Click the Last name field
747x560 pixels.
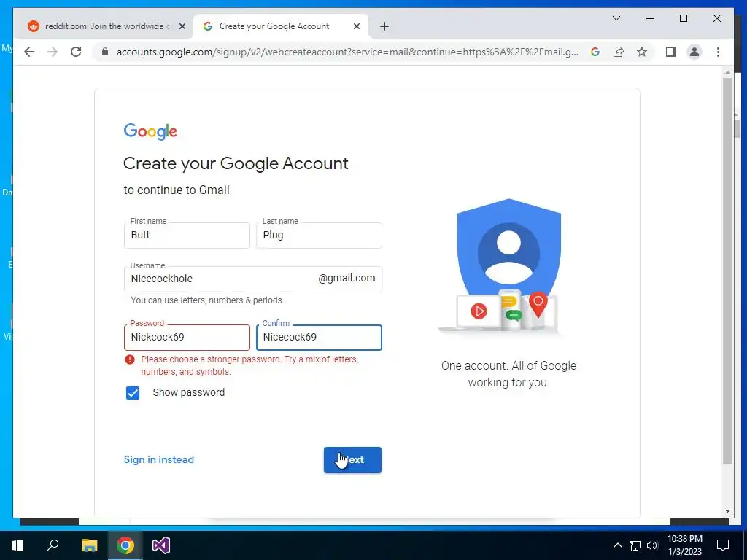pyautogui.click(x=319, y=236)
